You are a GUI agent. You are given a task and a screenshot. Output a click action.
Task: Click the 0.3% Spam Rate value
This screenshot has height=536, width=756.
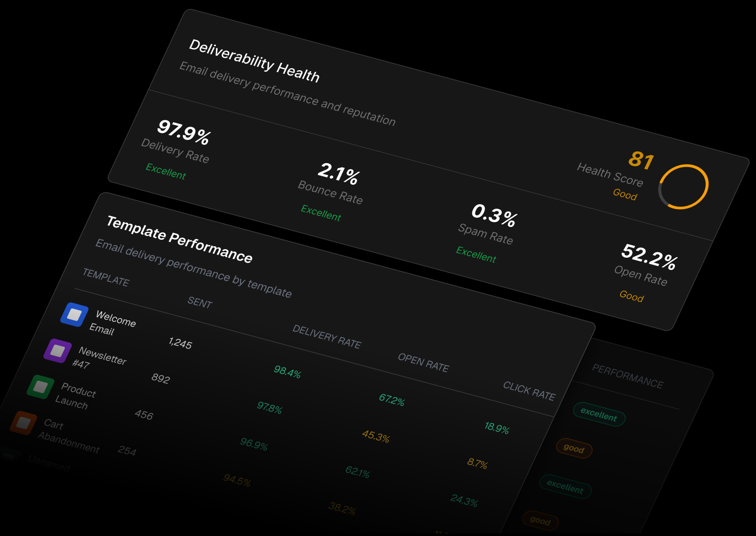[494, 215]
